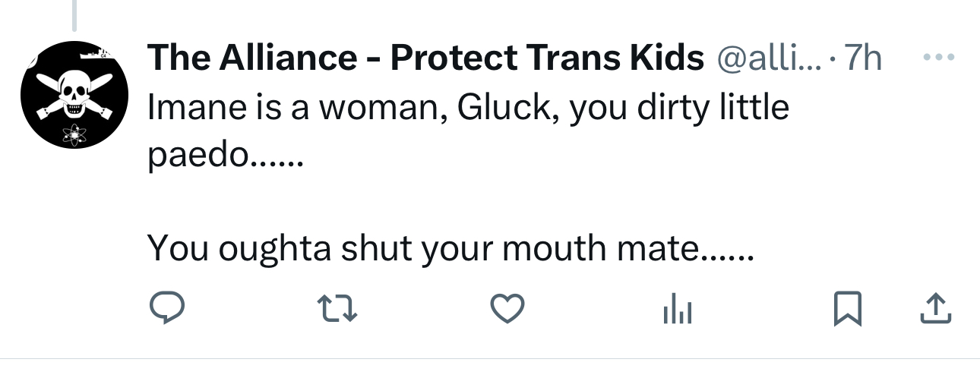Click the divider line below the tweet actions
This screenshot has height=375, width=980.
490,358
